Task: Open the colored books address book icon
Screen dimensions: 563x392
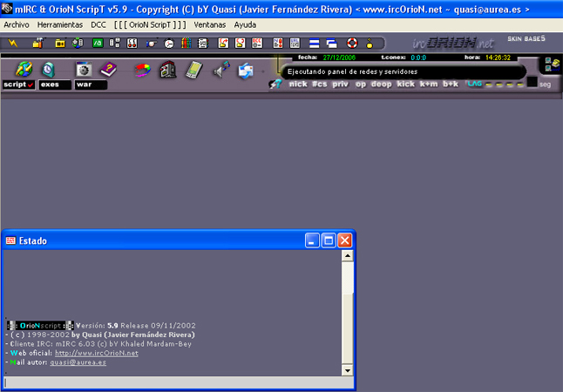Action: tap(186, 43)
